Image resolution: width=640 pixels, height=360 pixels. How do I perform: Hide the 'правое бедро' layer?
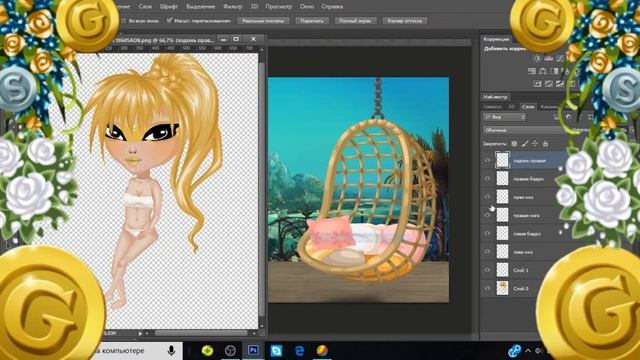click(x=487, y=179)
